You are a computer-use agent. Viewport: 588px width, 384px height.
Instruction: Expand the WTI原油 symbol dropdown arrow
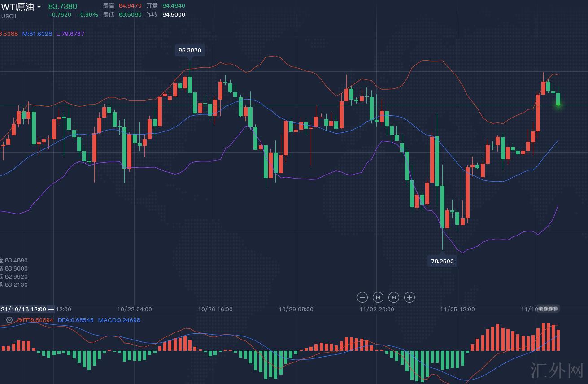tap(39, 7)
